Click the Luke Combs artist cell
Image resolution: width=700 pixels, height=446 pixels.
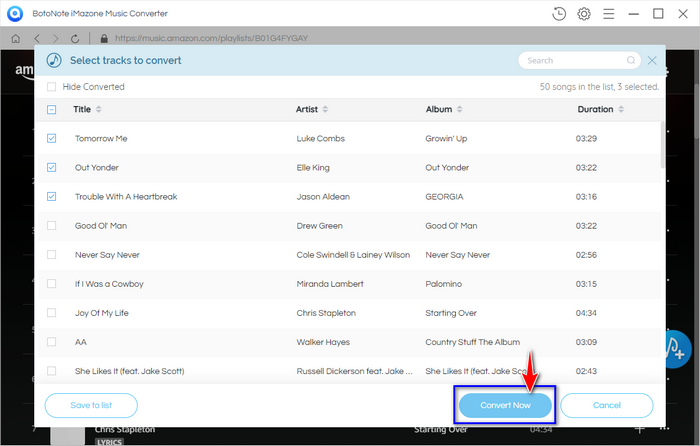pos(321,138)
